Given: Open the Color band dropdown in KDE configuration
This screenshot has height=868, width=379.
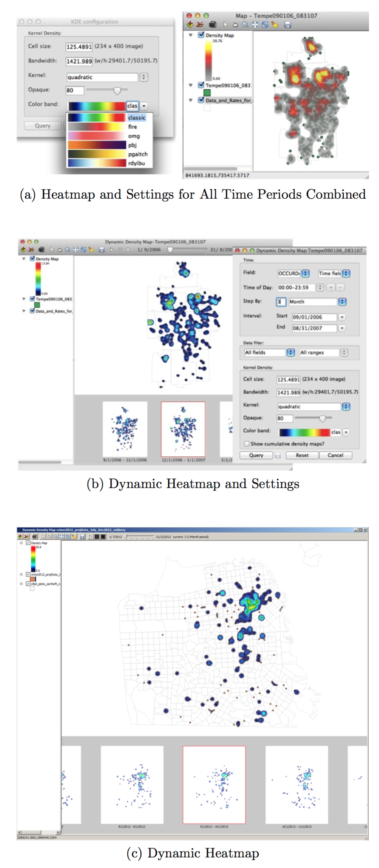Looking at the screenshot, I should [x=144, y=106].
